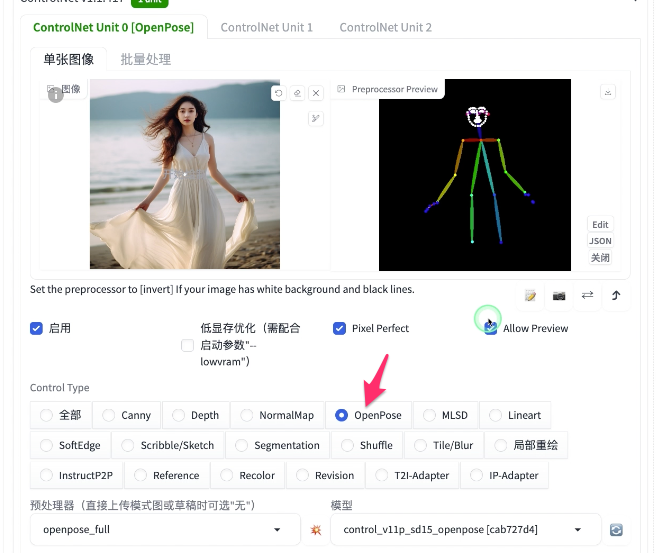Click the image icon beside the Preprocessor Preview label
This screenshot has width=656, height=553.
tap(341, 89)
